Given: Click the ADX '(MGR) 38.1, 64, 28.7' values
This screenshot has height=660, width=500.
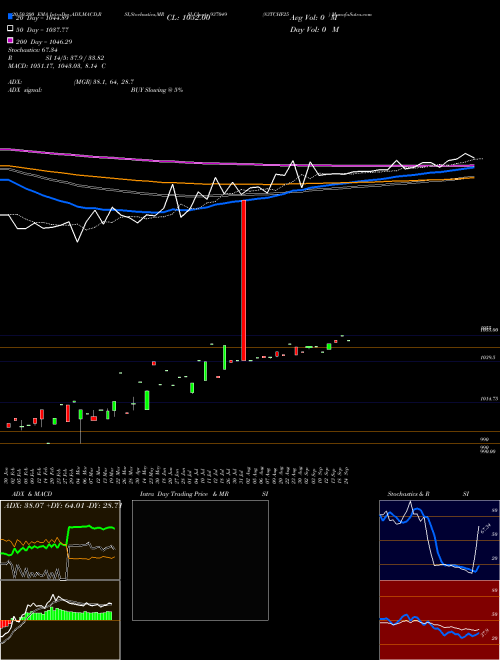Looking at the screenshot, I should 104,82.
